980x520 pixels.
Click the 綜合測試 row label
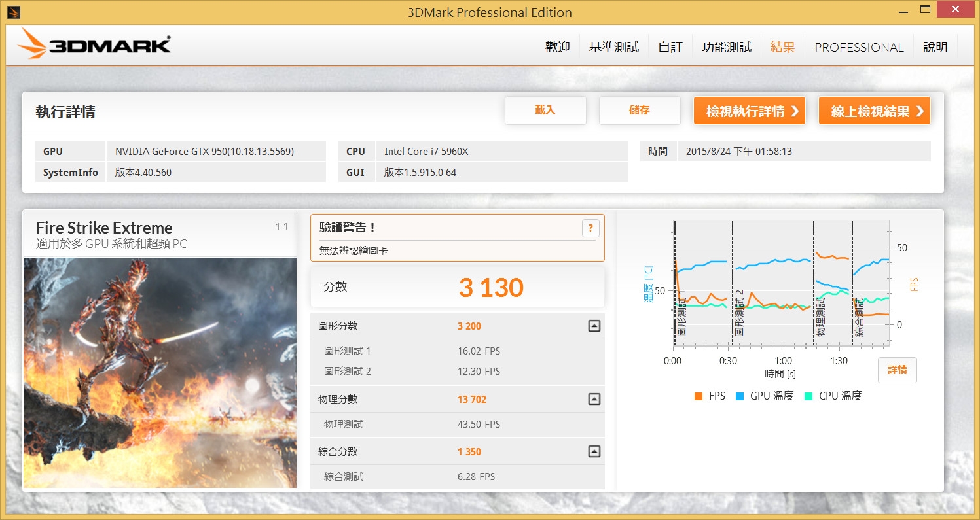tap(344, 477)
